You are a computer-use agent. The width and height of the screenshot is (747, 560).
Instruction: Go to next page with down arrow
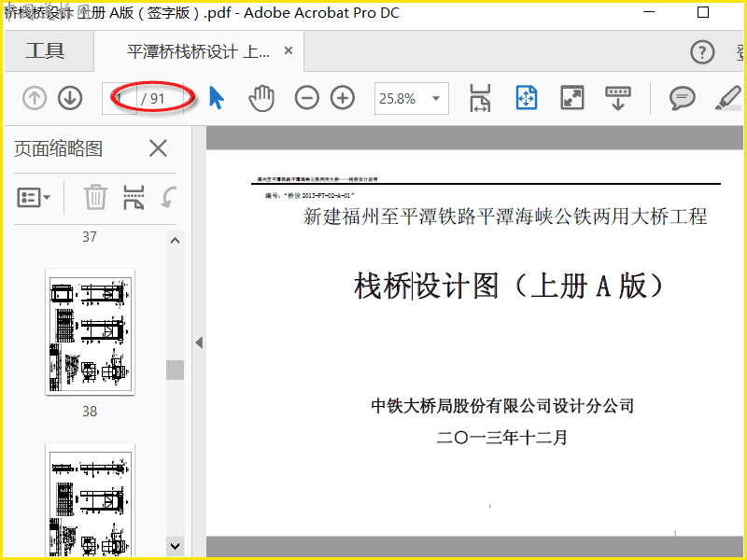(70, 98)
